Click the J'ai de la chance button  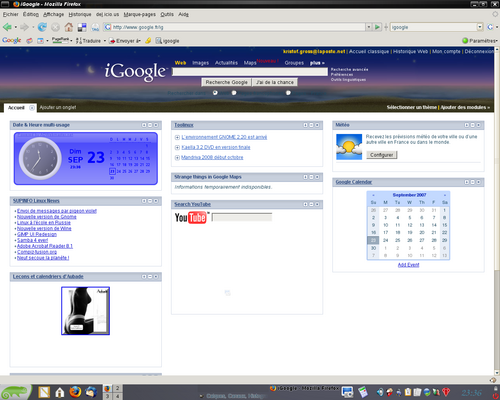[275, 82]
